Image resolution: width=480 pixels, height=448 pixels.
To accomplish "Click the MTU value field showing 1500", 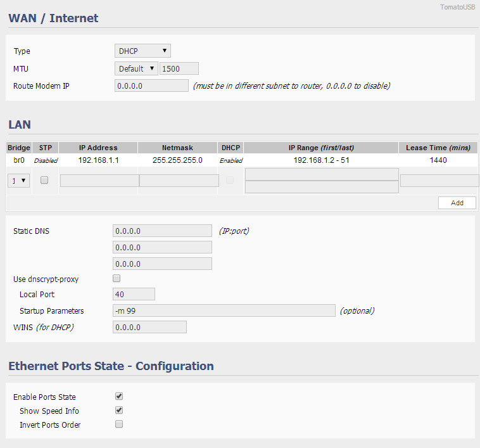I will coord(179,68).
